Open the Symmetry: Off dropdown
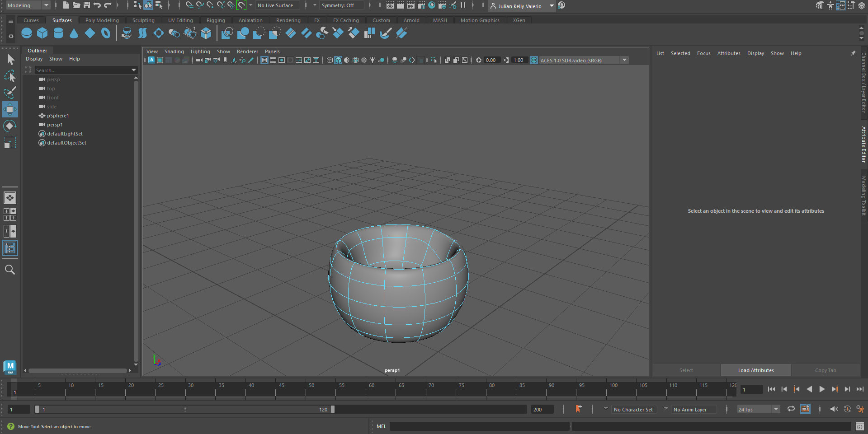The height and width of the screenshot is (434, 868). (342, 5)
